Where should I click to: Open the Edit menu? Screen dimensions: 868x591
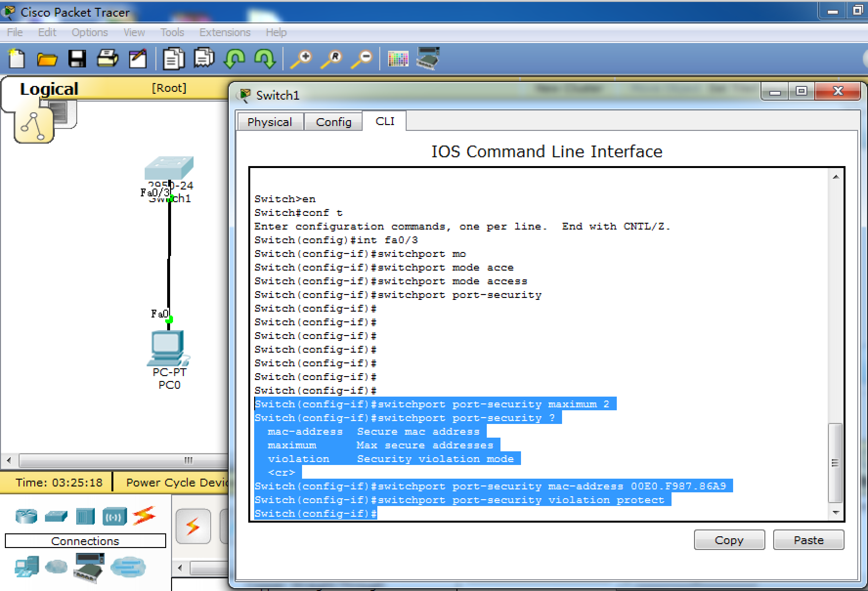47,32
